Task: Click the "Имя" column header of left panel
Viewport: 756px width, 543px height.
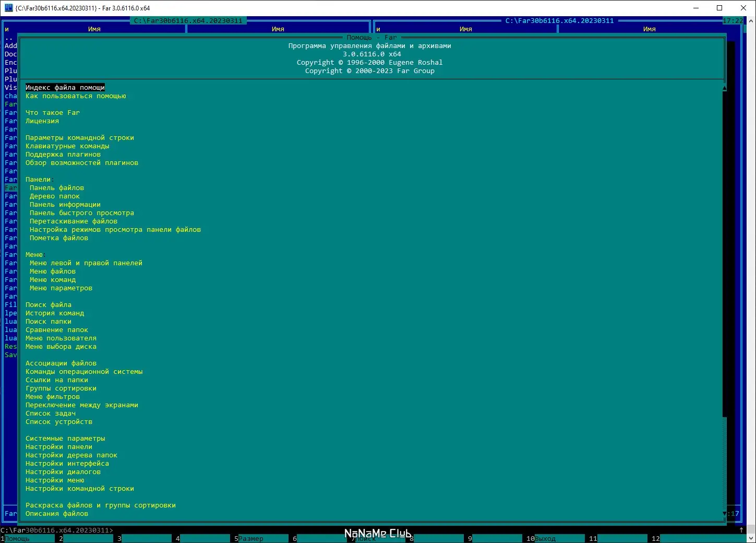Action: pos(94,29)
